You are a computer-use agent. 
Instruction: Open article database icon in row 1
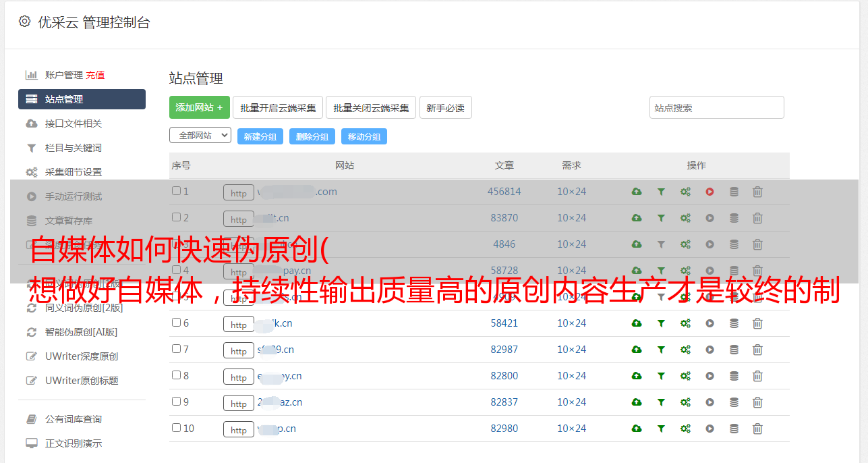[734, 192]
